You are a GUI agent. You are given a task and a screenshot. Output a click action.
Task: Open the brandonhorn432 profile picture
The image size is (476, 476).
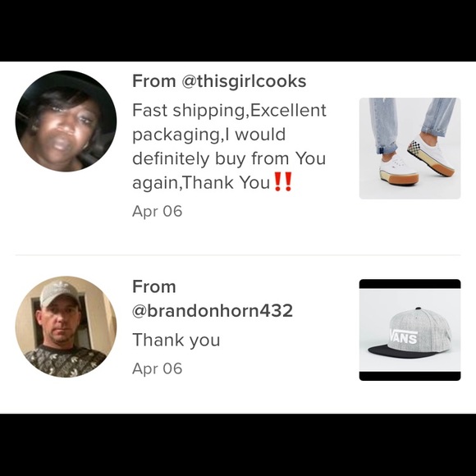(x=66, y=327)
